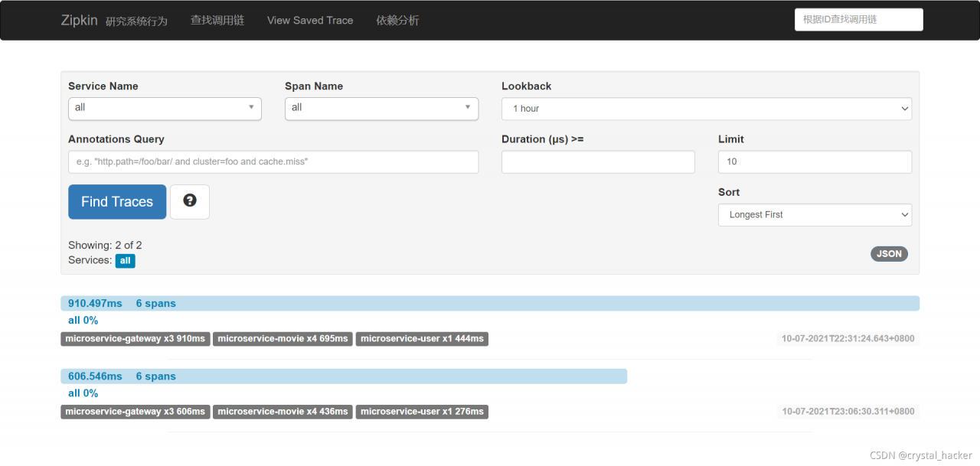Viewport: 980px width, 466px height.
Task: Click the Span Name label
Action: pyautogui.click(x=314, y=86)
